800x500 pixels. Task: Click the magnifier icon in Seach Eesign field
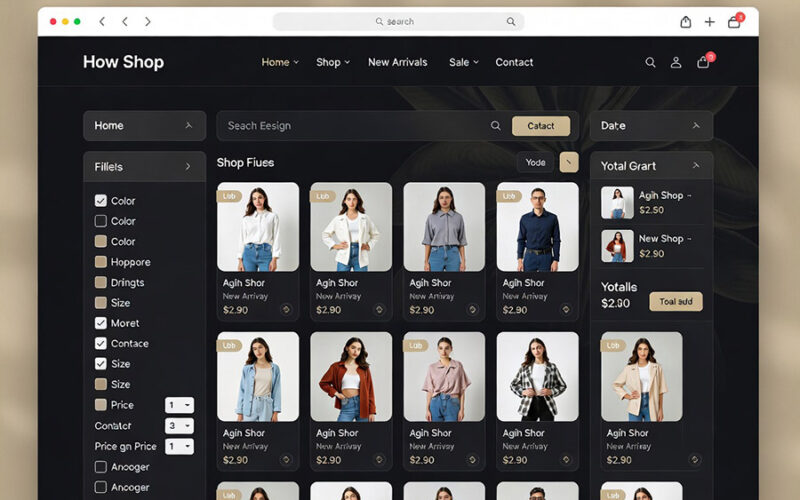(x=495, y=126)
